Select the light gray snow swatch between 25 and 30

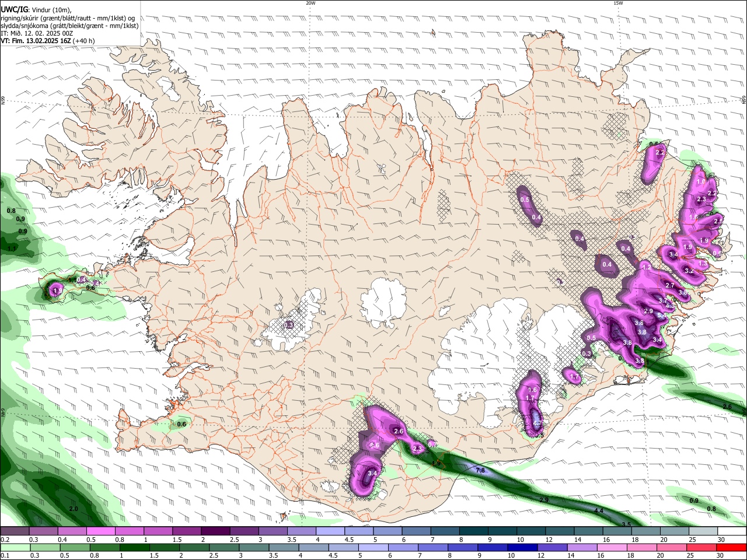pos(703,531)
